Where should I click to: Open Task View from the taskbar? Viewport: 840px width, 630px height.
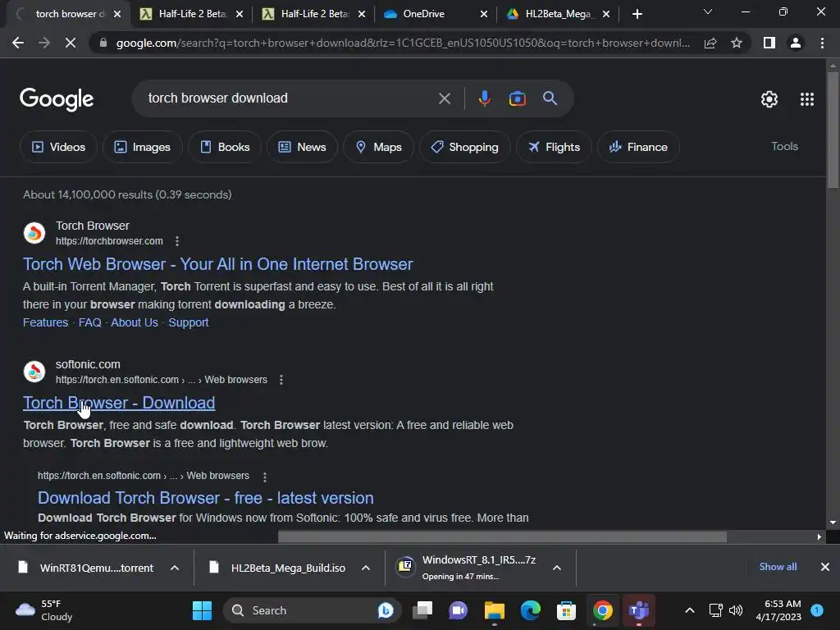click(422, 610)
